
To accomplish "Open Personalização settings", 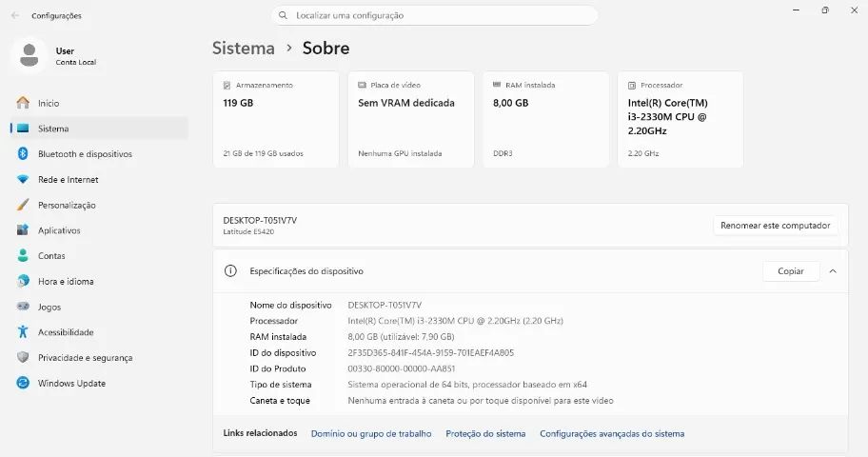I will coord(100,205).
